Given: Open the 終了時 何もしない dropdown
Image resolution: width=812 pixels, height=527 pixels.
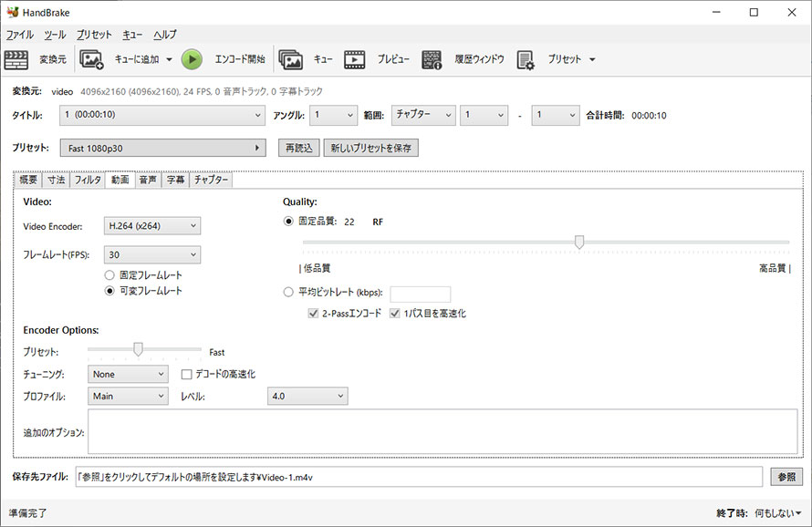Looking at the screenshot, I should 778,513.
